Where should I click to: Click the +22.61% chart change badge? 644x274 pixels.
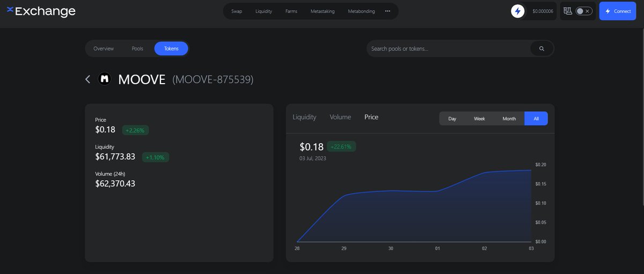(x=341, y=147)
